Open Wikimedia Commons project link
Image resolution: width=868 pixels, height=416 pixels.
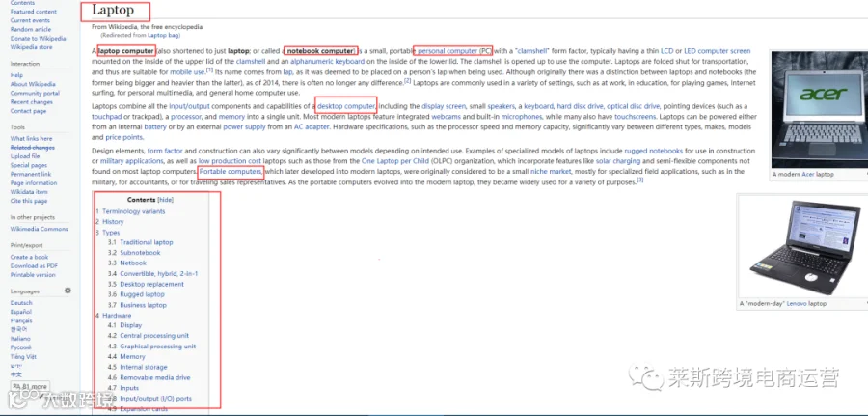(x=40, y=229)
